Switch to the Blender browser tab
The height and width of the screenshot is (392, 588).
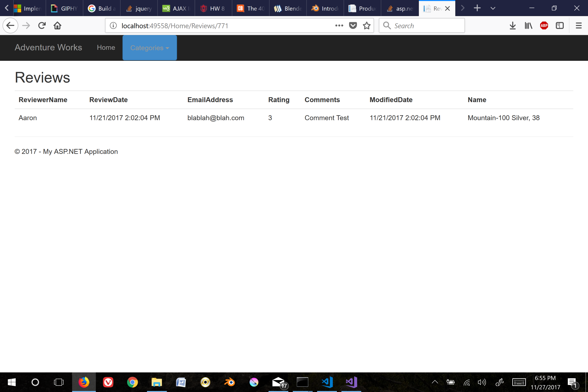287,8
